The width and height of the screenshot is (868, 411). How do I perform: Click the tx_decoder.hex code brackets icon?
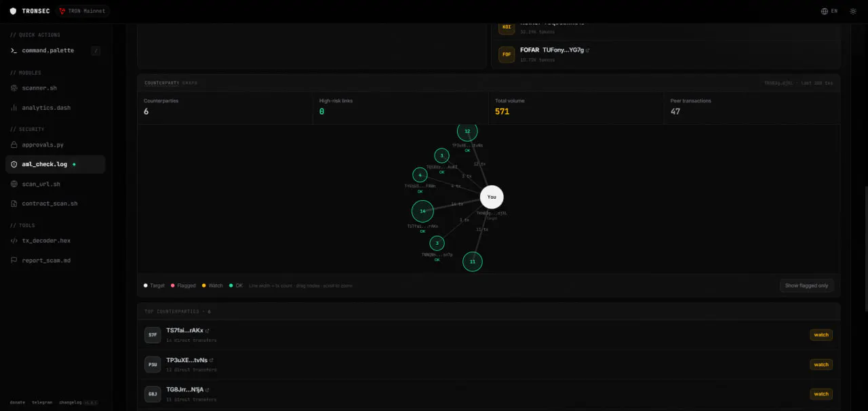(14, 241)
